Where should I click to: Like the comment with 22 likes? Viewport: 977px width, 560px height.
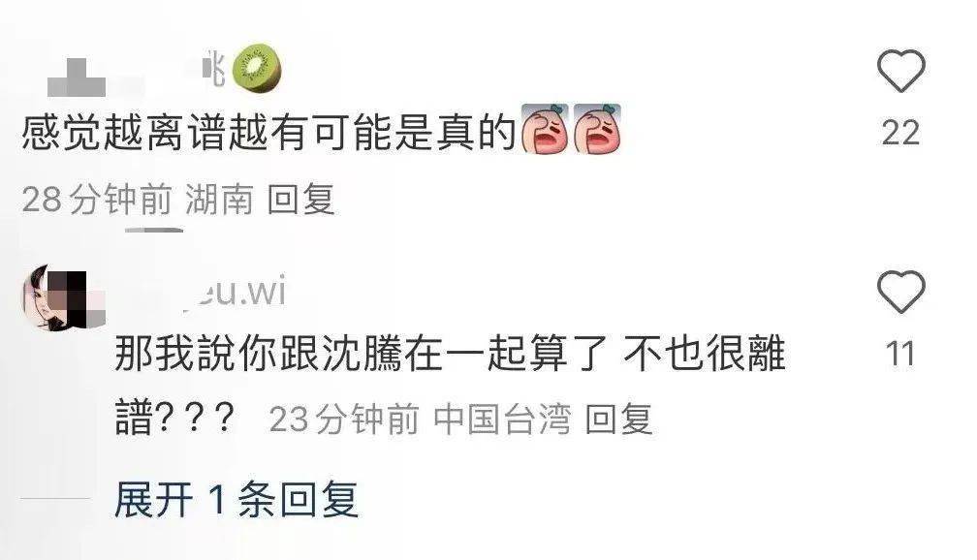(901, 71)
